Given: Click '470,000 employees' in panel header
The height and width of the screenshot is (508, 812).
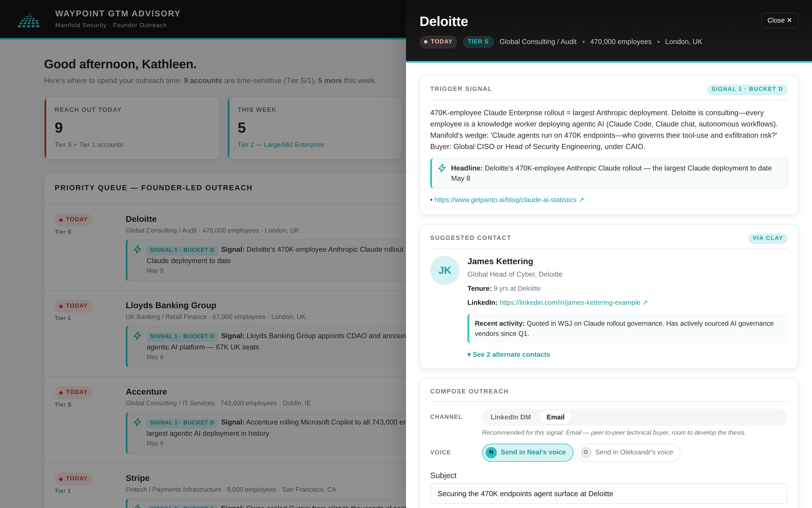Looking at the screenshot, I should (x=620, y=42).
